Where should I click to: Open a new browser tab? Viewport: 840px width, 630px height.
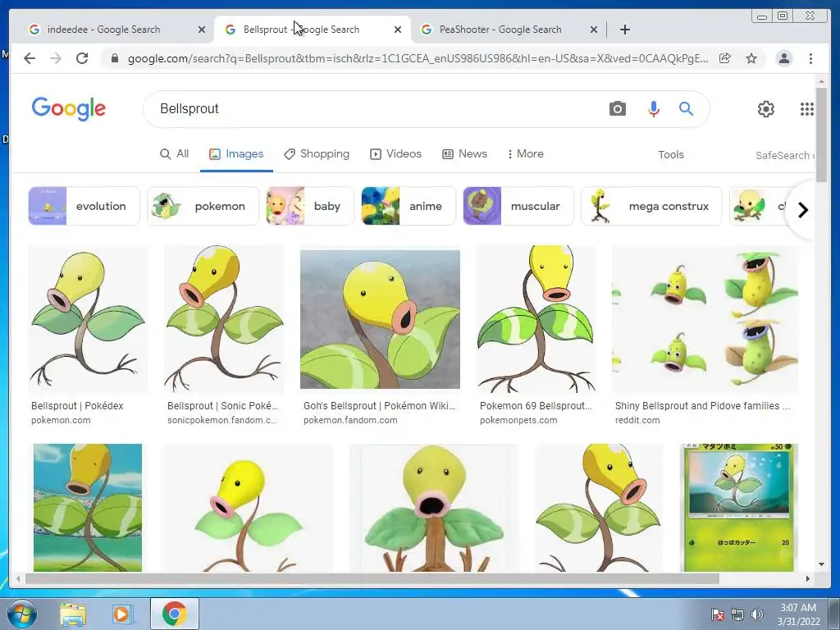[624, 30]
